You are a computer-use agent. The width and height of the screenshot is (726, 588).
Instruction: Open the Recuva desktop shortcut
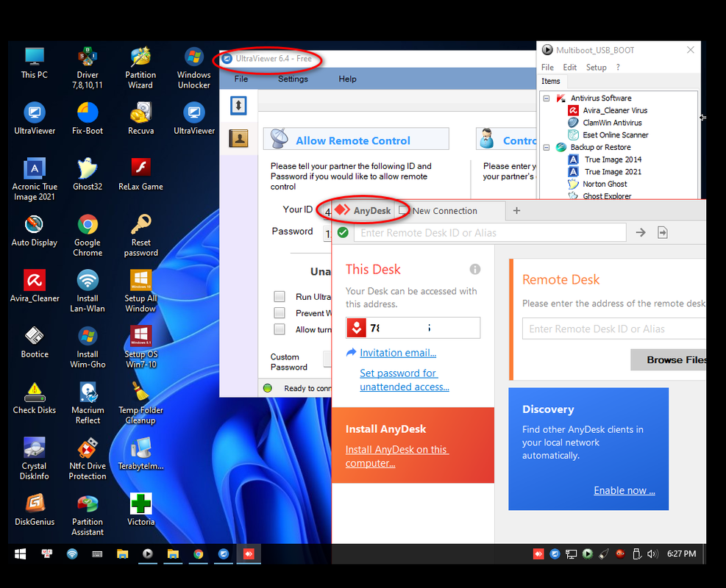(140, 119)
